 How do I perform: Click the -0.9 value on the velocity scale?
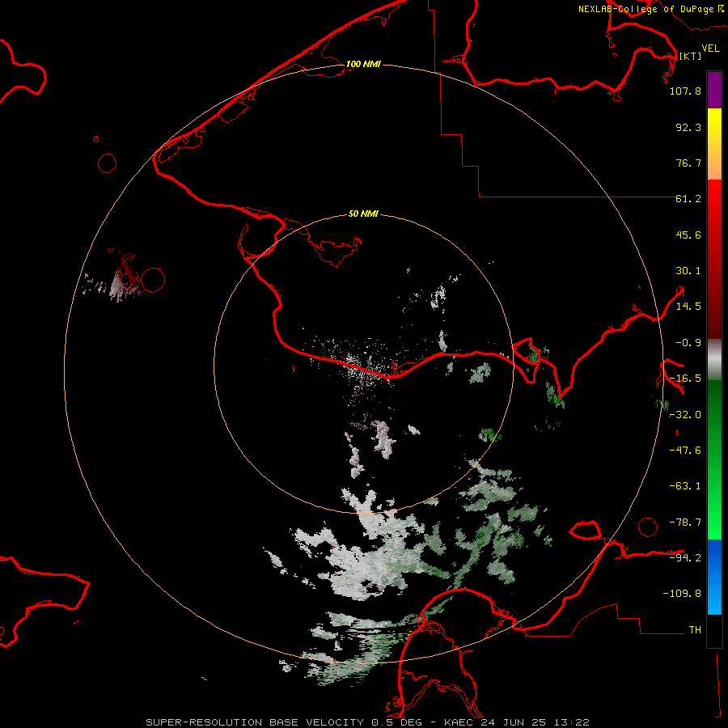pos(688,343)
